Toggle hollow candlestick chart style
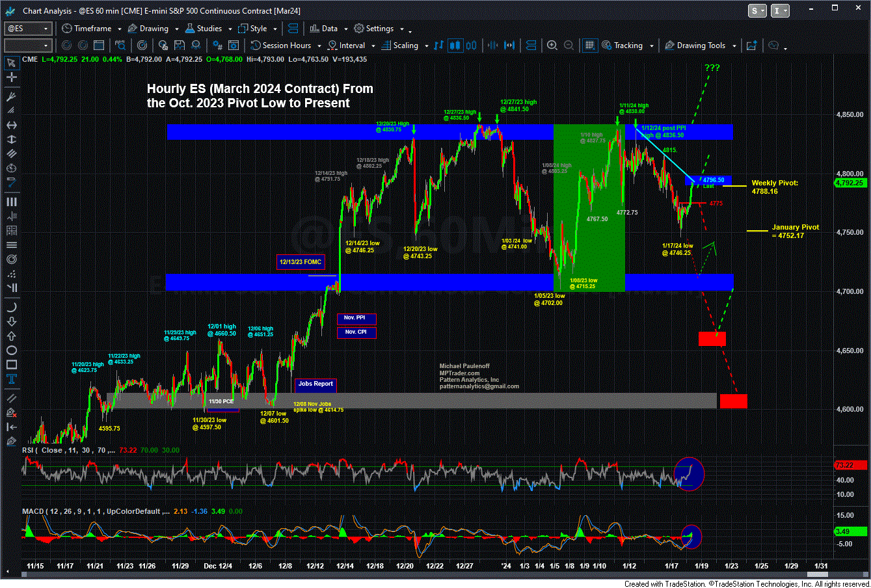This screenshot has height=588, width=871. tap(472, 46)
